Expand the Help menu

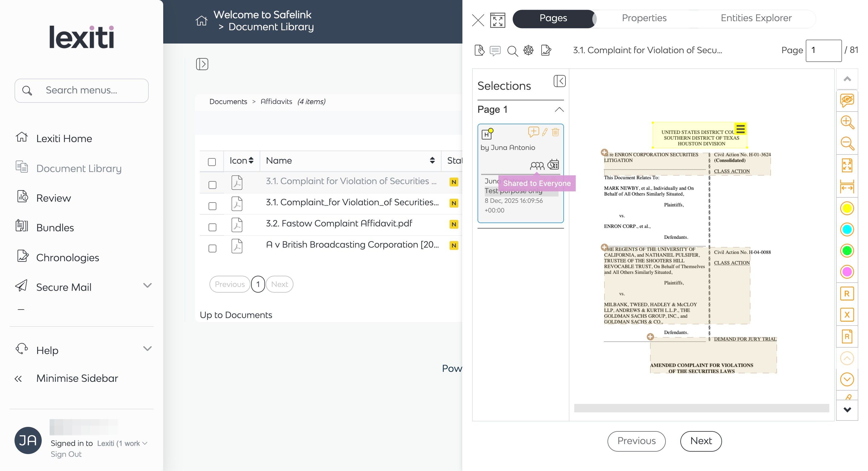pyautogui.click(x=147, y=349)
